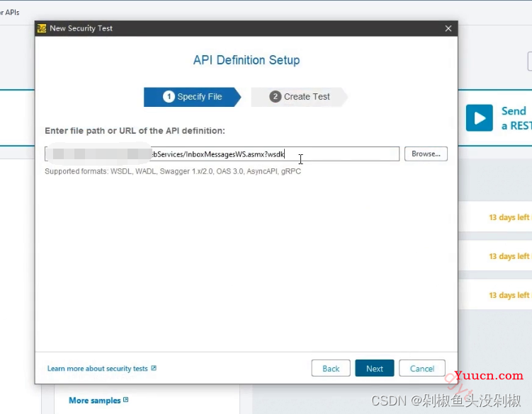The height and width of the screenshot is (414, 532).
Task: Click the ReadyAPI icon in dialog title bar
Action: [x=42, y=28]
